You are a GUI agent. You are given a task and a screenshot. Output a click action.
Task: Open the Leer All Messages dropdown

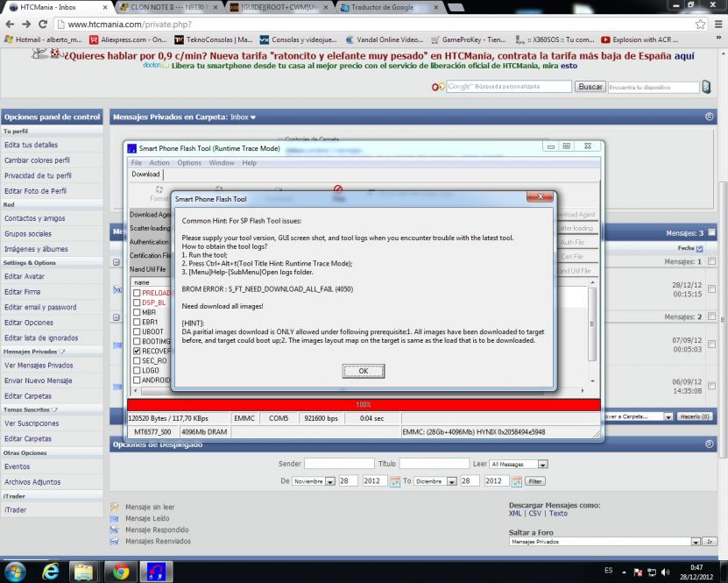click(519, 464)
